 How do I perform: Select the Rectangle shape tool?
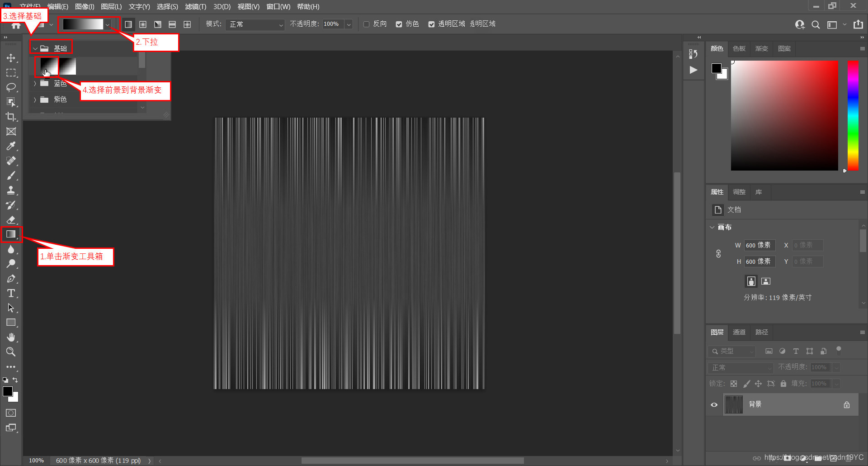click(11, 323)
